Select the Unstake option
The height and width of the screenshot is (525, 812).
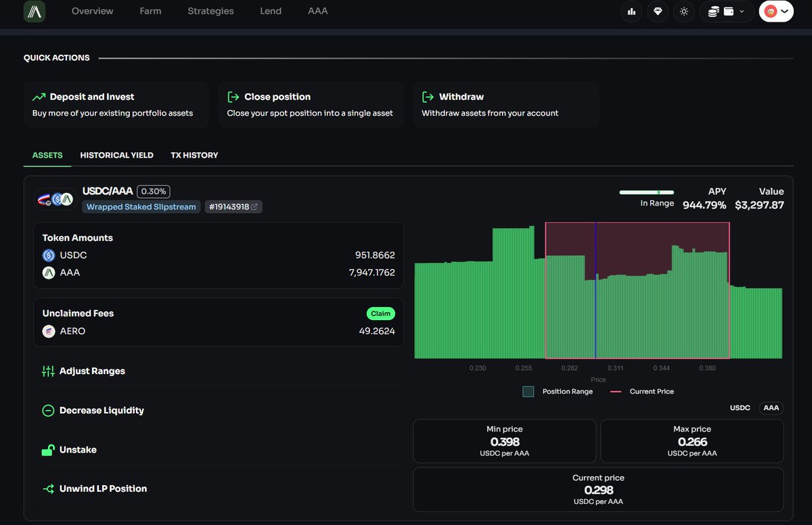tap(78, 450)
